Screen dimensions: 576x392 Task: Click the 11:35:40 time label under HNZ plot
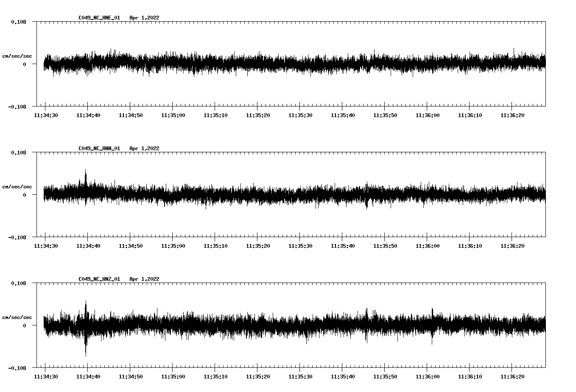click(343, 377)
